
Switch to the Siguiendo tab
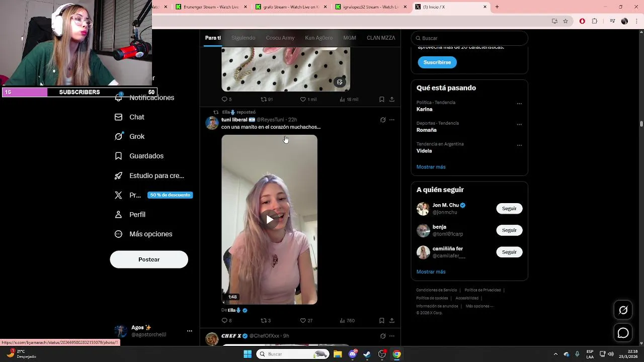(244, 38)
